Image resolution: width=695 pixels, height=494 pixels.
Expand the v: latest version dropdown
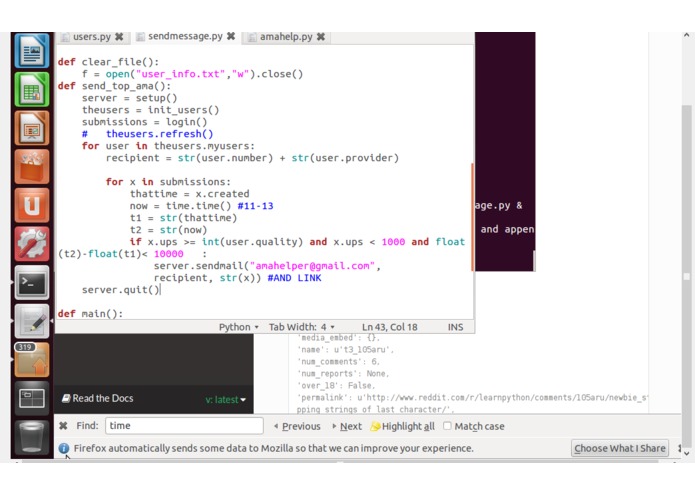[x=225, y=400]
